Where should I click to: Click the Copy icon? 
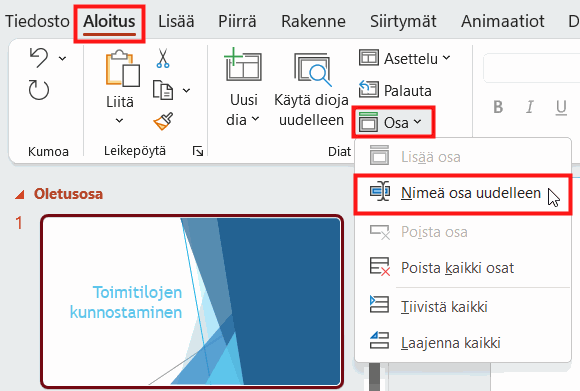(x=163, y=90)
